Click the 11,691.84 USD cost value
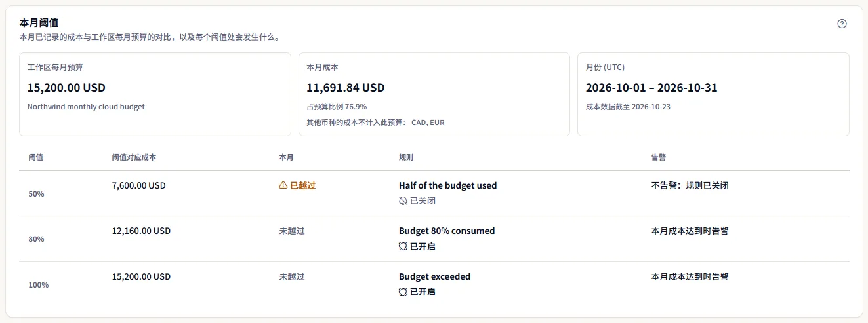Screen dimensions: 868x323 coord(345,88)
